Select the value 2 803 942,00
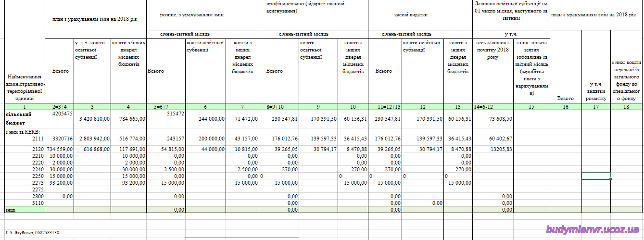This screenshot has height=240, width=644. pyautogui.click(x=92, y=141)
